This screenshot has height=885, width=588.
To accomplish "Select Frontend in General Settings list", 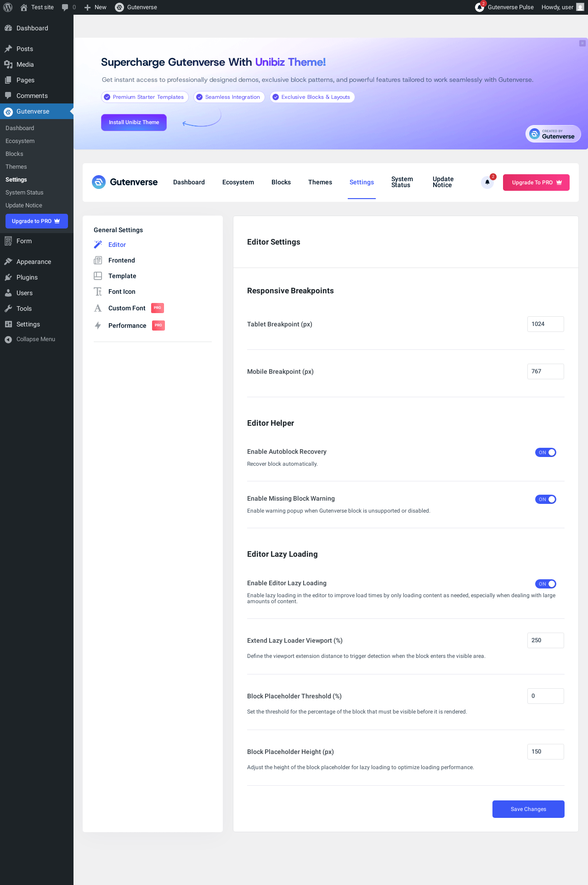I will coord(122,260).
